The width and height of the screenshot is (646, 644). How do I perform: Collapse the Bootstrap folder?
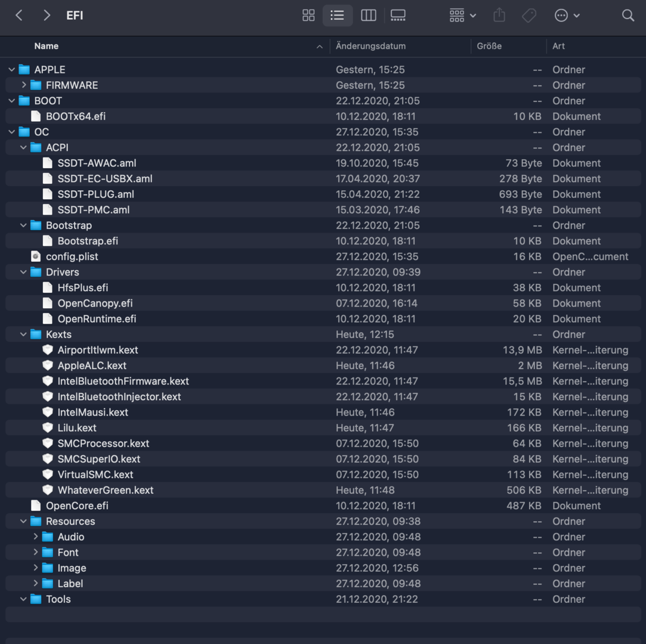tap(23, 225)
